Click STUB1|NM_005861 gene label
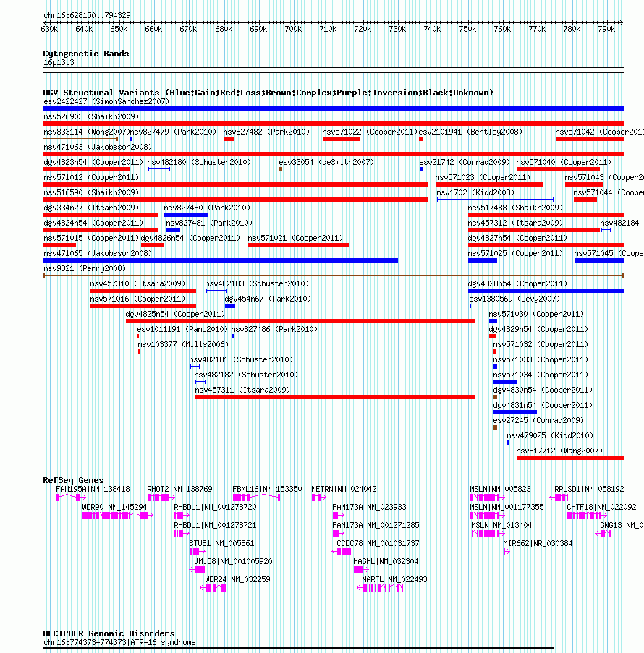Image resolution: width=644 pixels, height=653 pixels. pos(221,544)
